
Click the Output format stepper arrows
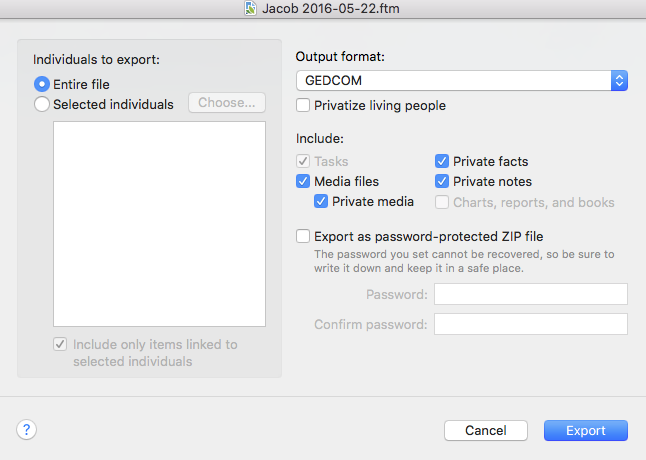pyautogui.click(x=619, y=80)
